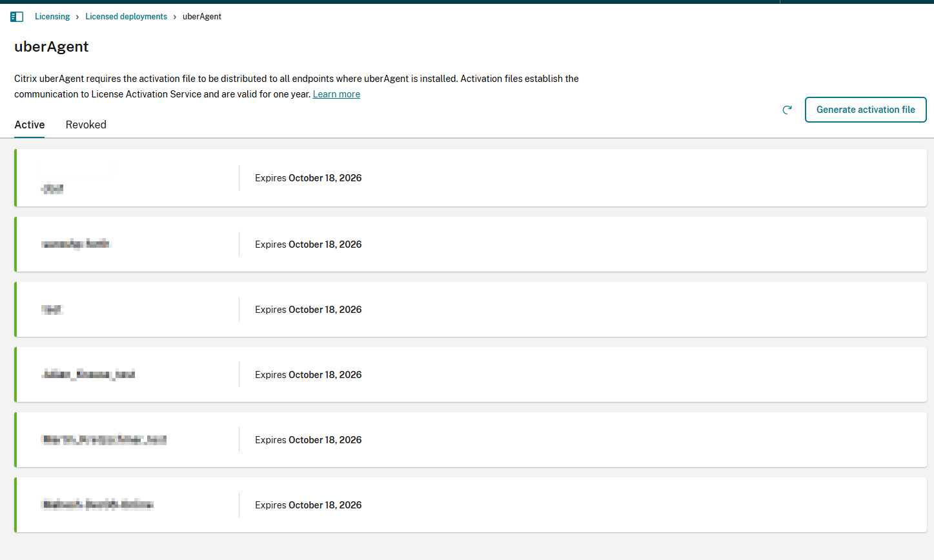Open the Learn more link
Screen dimensions: 934x560
tap(336, 94)
